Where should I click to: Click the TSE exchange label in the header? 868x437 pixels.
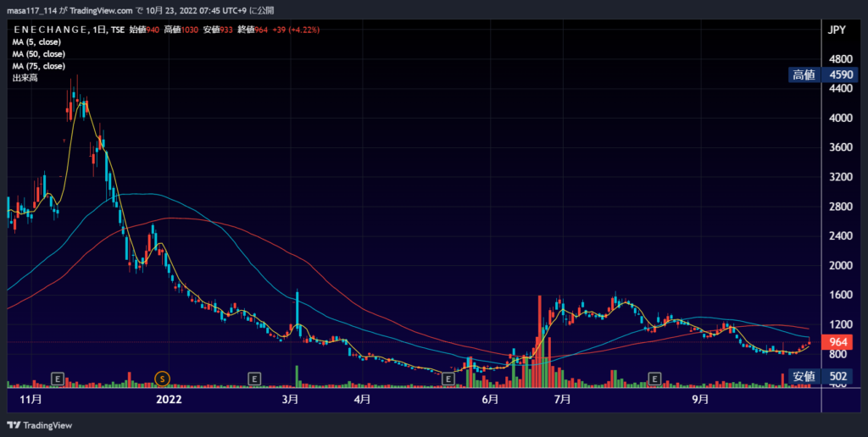click(x=117, y=30)
